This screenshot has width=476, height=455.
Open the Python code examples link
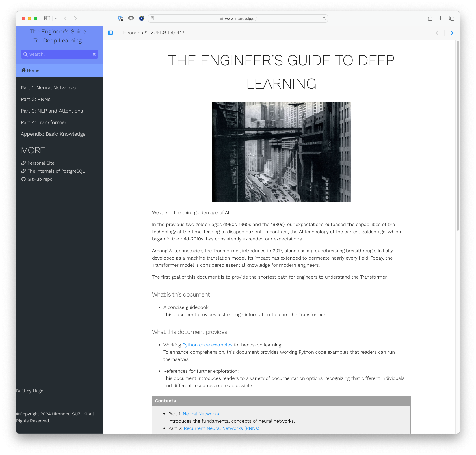tap(207, 345)
